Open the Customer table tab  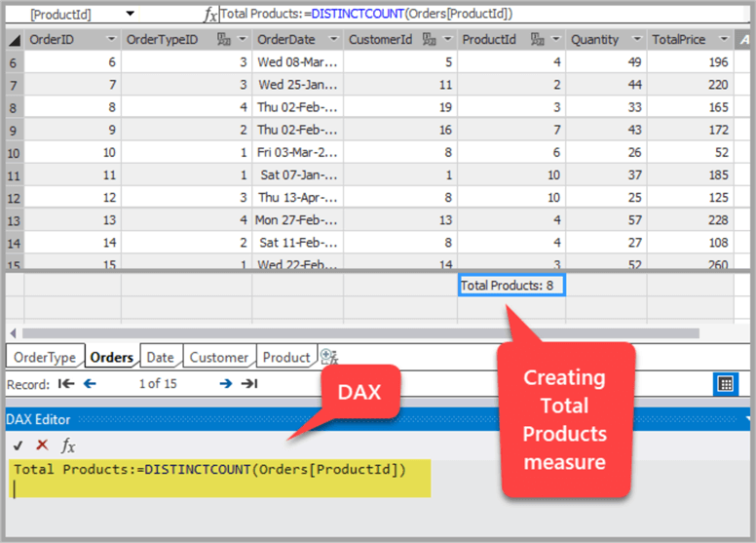tap(219, 357)
